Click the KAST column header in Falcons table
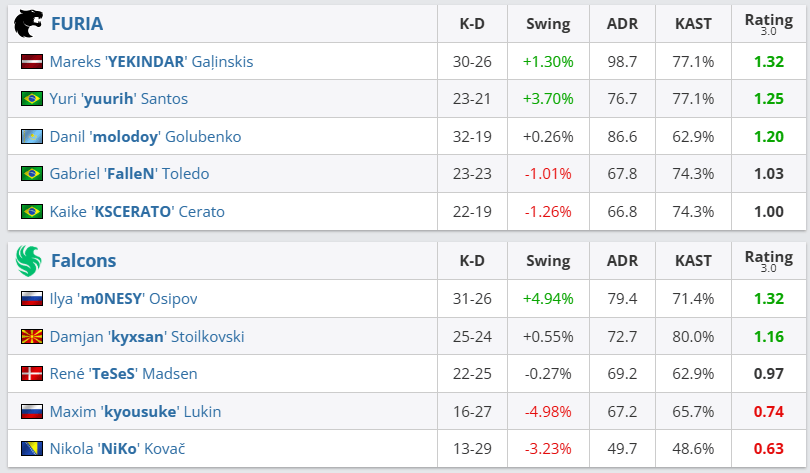 click(x=693, y=261)
